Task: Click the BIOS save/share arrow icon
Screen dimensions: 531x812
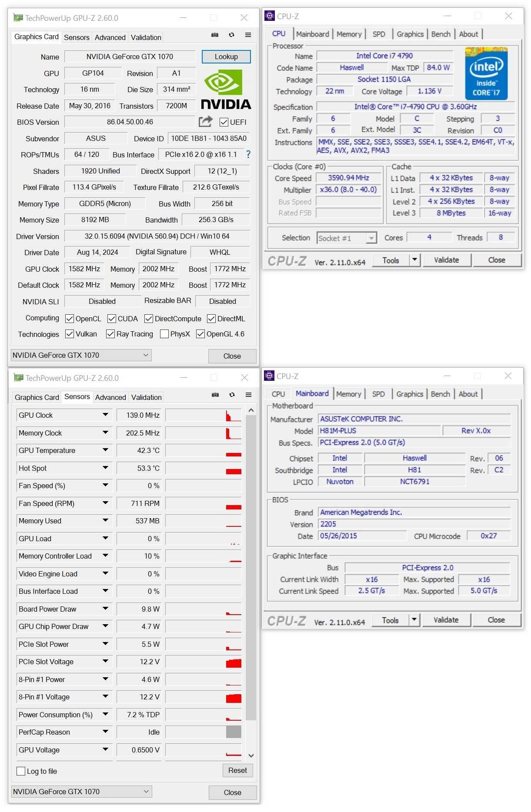Action: 206,122
